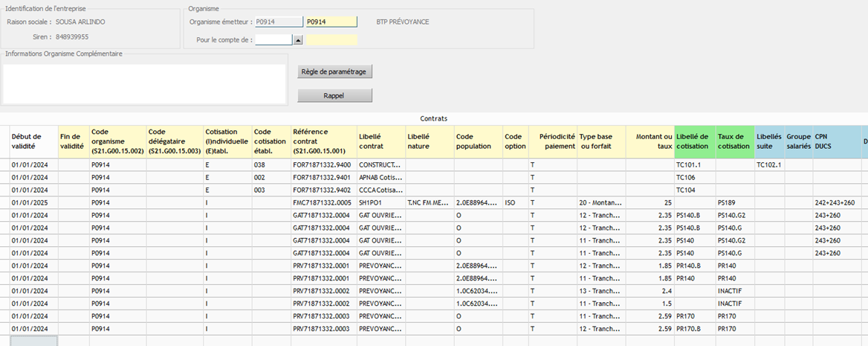Click the 'Code délégataire (S21.G00.15.003)' header
The image size is (868, 346).
click(175, 141)
